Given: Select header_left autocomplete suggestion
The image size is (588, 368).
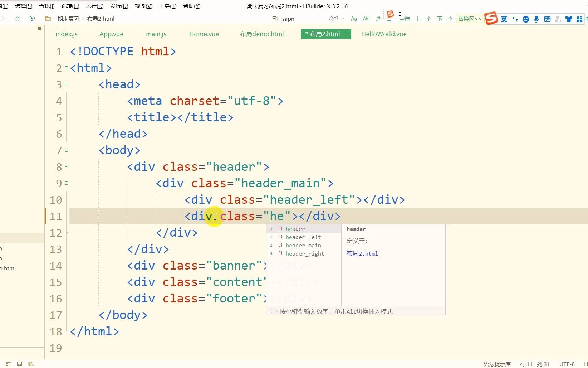Looking at the screenshot, I should click(304, 237).
